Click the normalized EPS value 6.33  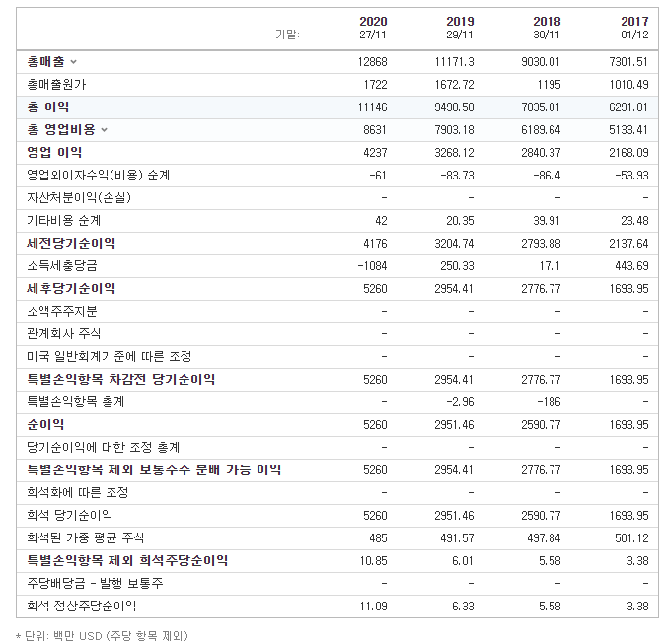(x=463, y=607)
